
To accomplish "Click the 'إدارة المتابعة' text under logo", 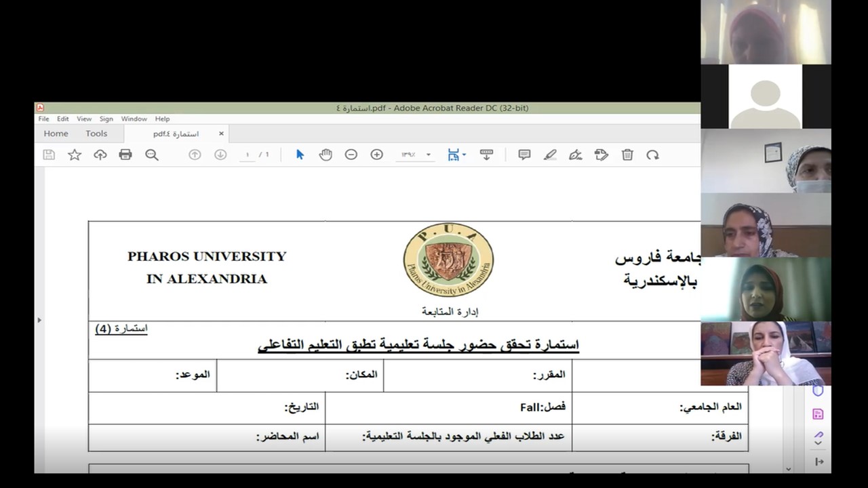I will point(450,312).
